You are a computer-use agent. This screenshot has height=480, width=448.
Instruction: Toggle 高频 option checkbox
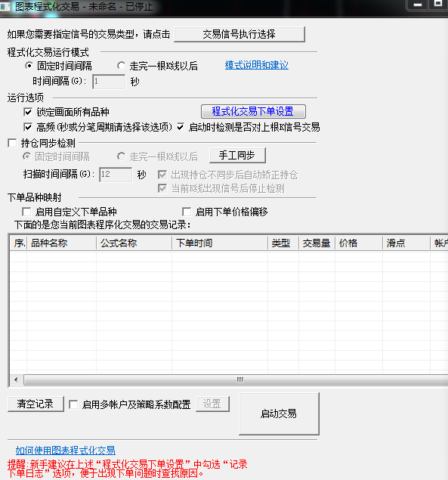28,127
